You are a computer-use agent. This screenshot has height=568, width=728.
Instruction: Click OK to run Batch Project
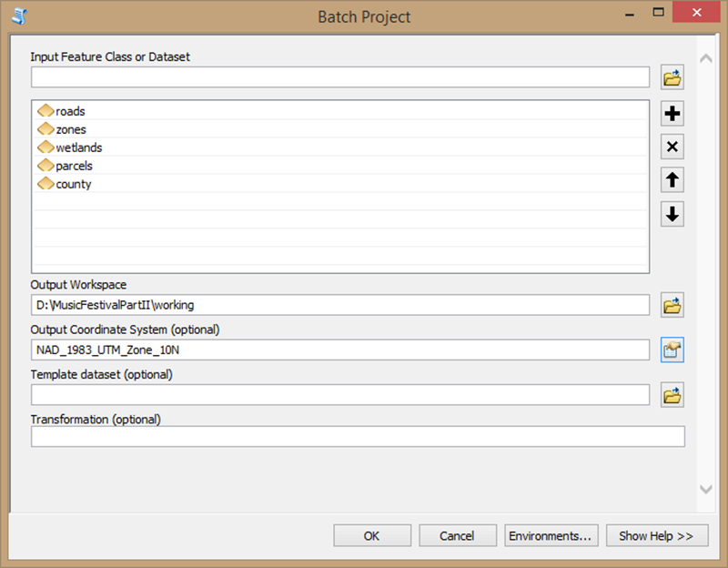pyautogui.click(x=371, y=535)
